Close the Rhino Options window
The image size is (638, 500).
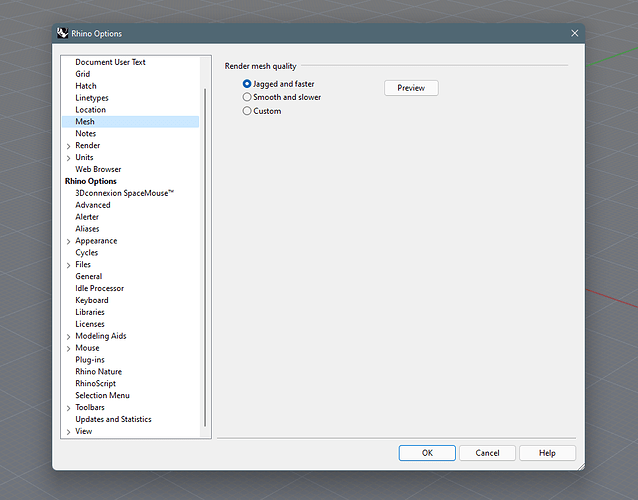(x=575, y=33)
